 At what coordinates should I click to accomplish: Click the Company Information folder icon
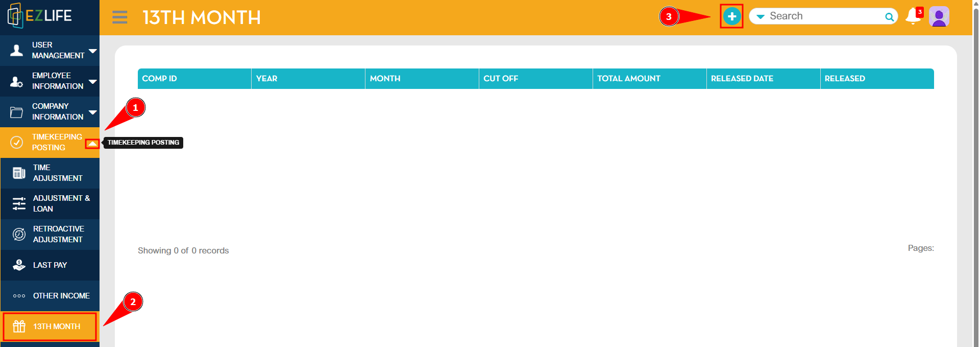[x=17, y=112]
